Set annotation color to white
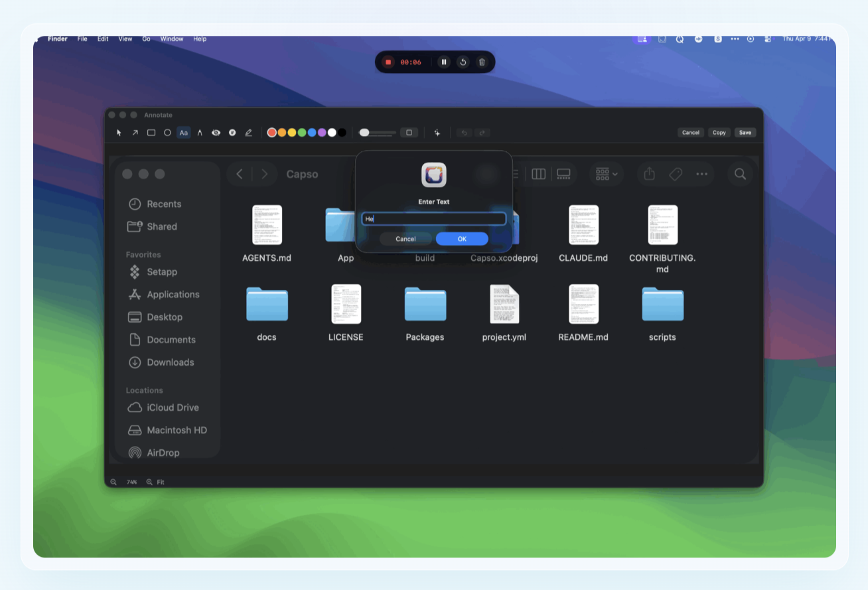The width and height of the screenshot is (868, 590). click(x=332, y=133)
